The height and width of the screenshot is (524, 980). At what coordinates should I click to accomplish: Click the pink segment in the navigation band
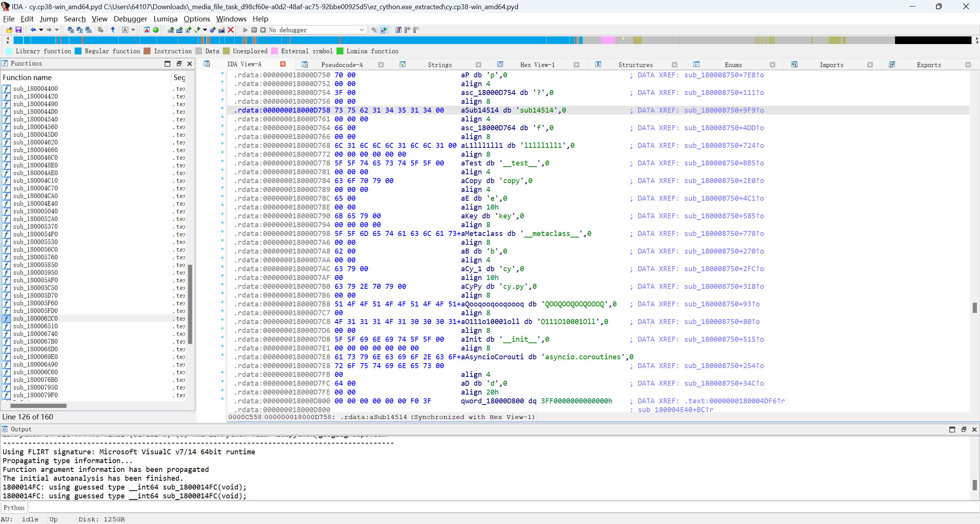click(x=608, y=40)
